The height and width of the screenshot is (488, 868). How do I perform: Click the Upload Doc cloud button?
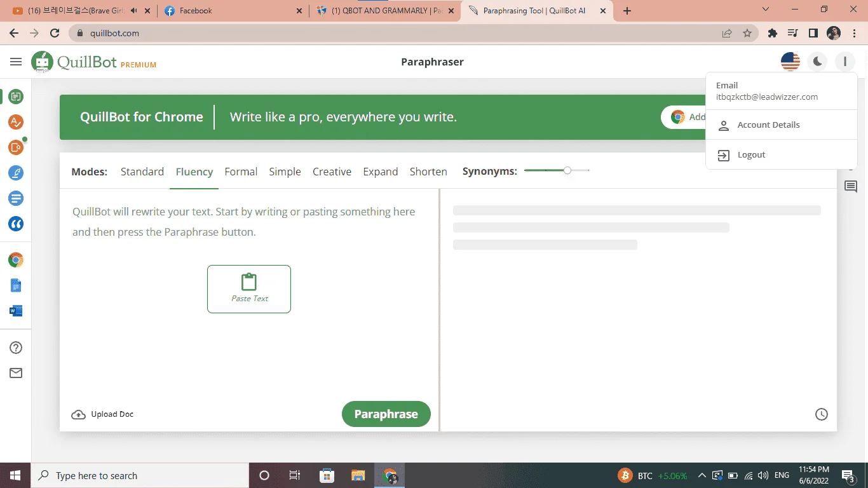pyautogui.click(x=102, y=414)
